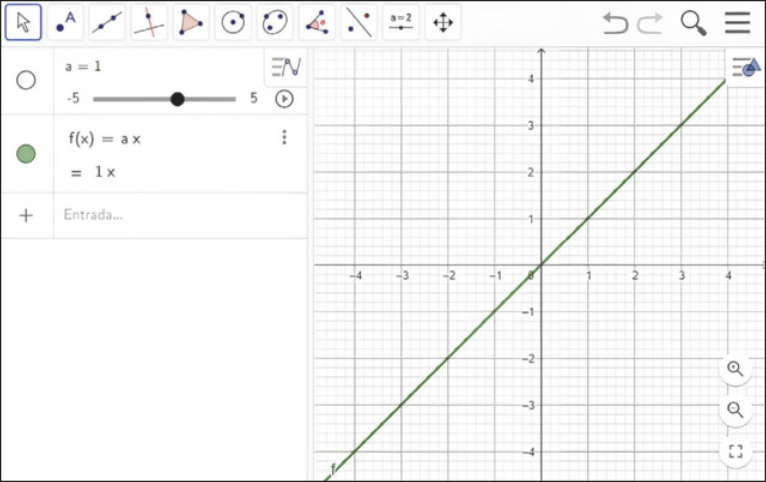Select the Move Graphics View tool
Viewport: 766px width, 482px height.
point(443,22)
